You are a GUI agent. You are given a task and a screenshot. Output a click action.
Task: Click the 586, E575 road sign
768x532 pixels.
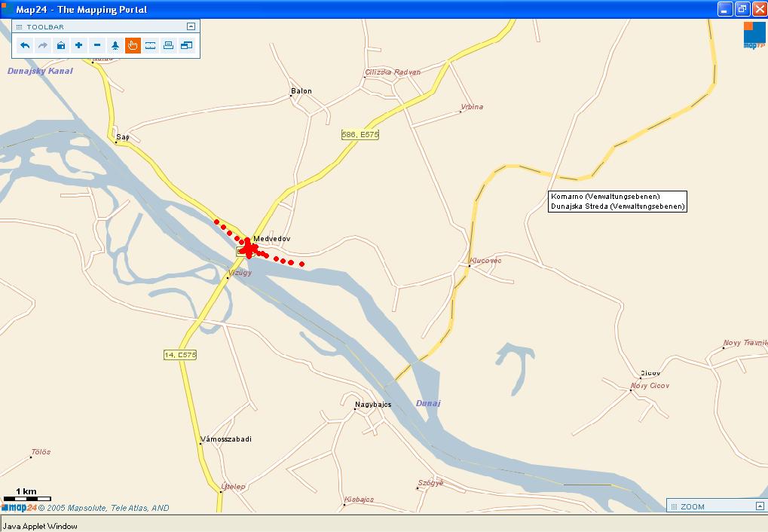(x=360, y=134)
